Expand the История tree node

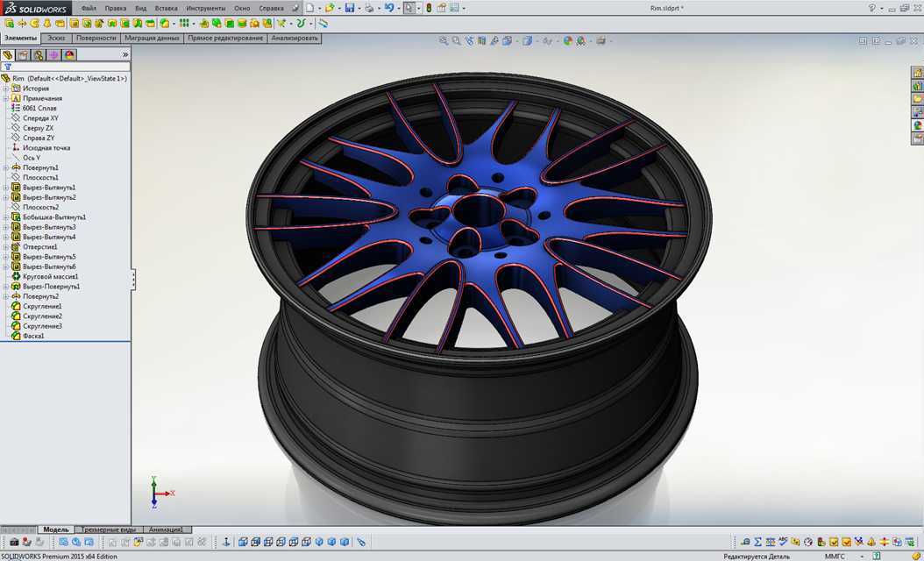(x=6, y=89)
